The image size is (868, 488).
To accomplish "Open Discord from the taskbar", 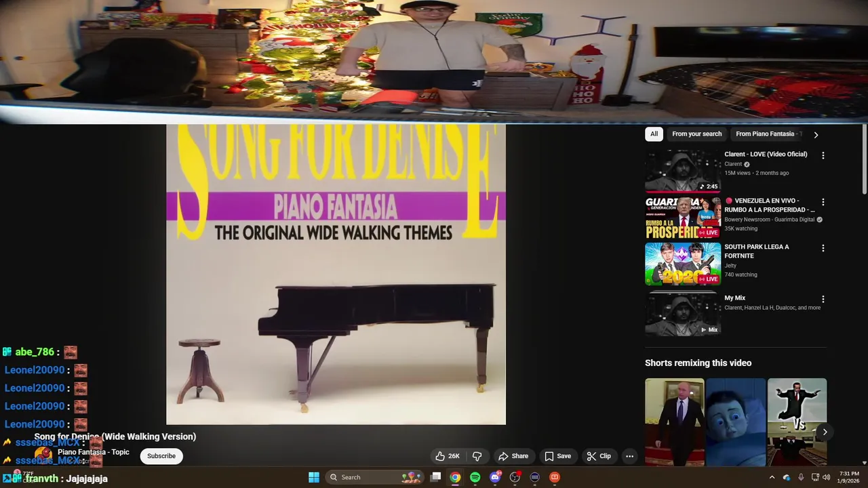I will coord(495,477).
